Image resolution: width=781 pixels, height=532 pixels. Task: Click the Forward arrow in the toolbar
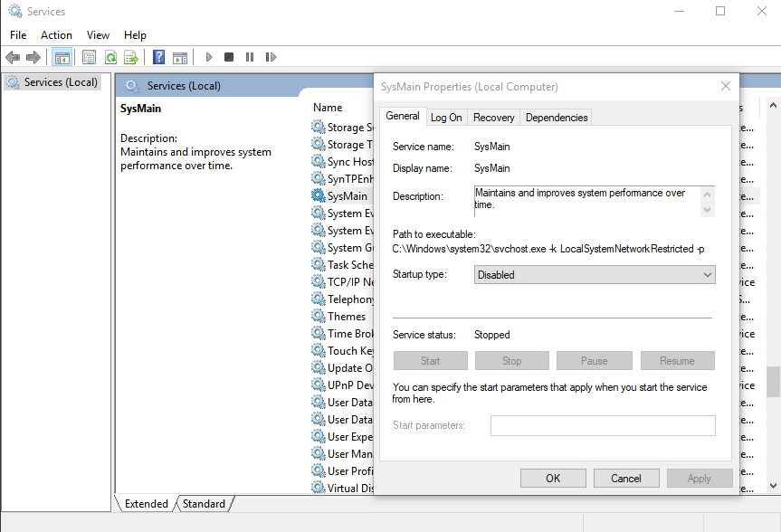tap(33, 57)
